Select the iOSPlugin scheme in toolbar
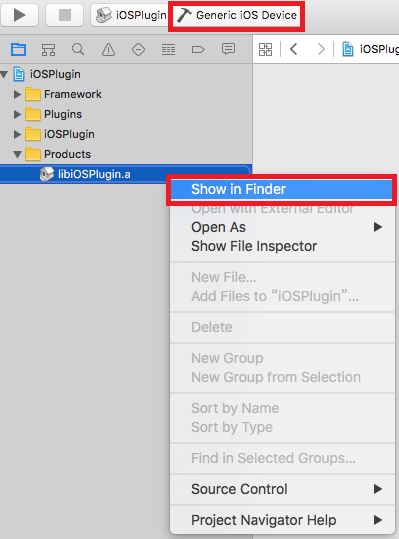This screenshot has width=399, height=539. pyautogui.click(x=131, y=15)
